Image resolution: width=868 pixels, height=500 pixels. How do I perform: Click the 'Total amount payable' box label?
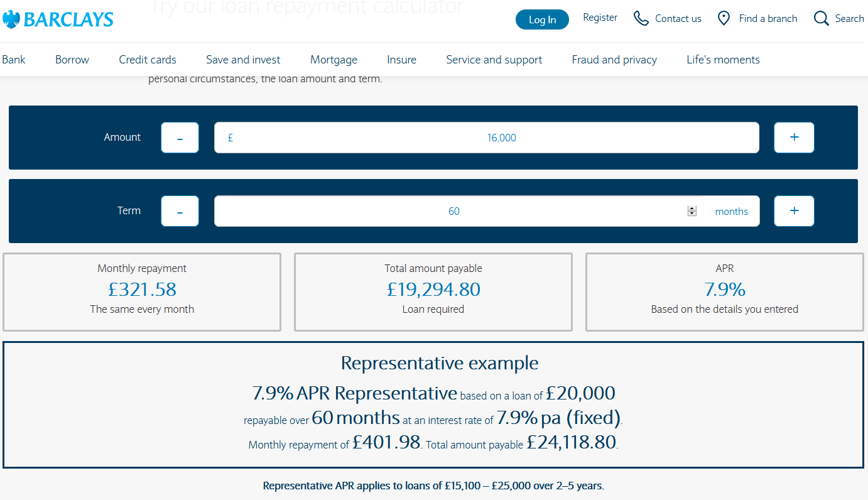433,268
